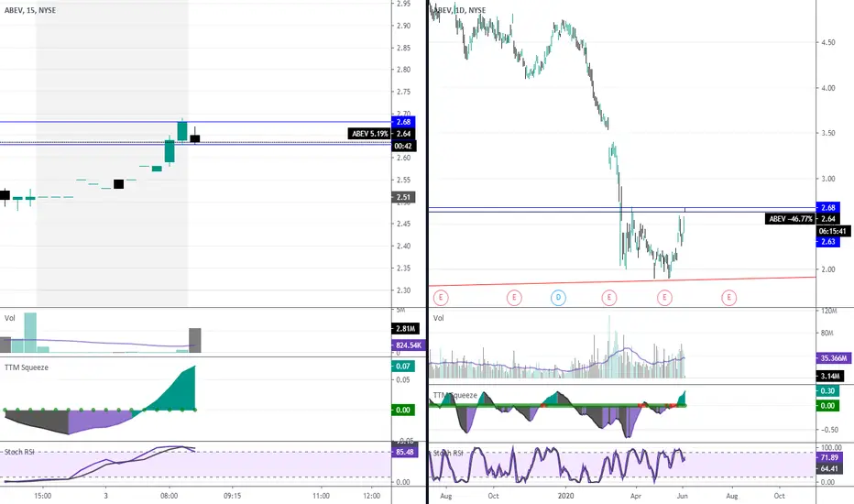Click the 2020 label on the daily time axis
Screen dimensions: 854x504
pos(566,496)
